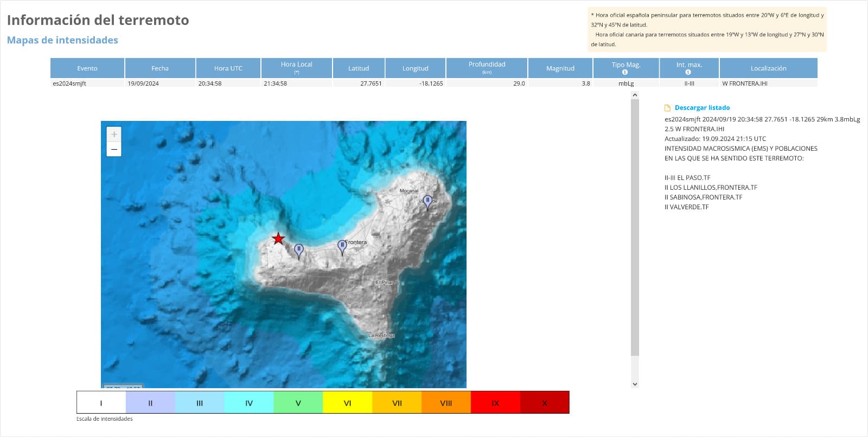Select intensity III swatch in scale
868x437 pixels.
(200, 403)
